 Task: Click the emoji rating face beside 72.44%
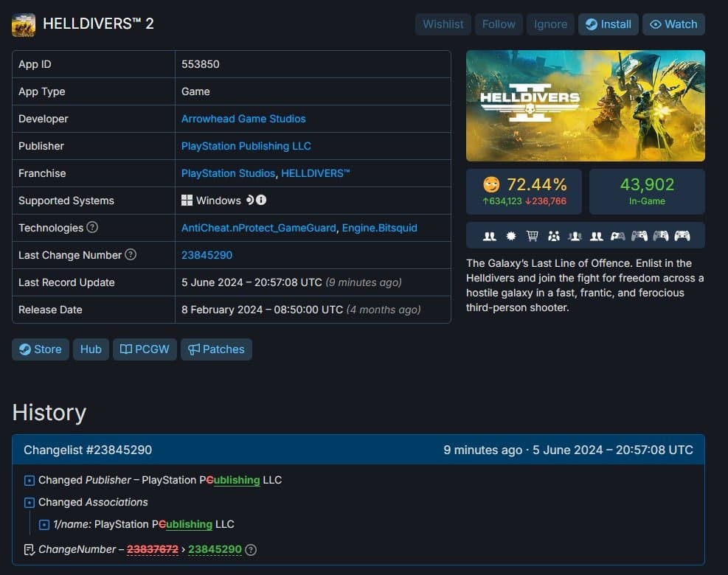(491, 185)
